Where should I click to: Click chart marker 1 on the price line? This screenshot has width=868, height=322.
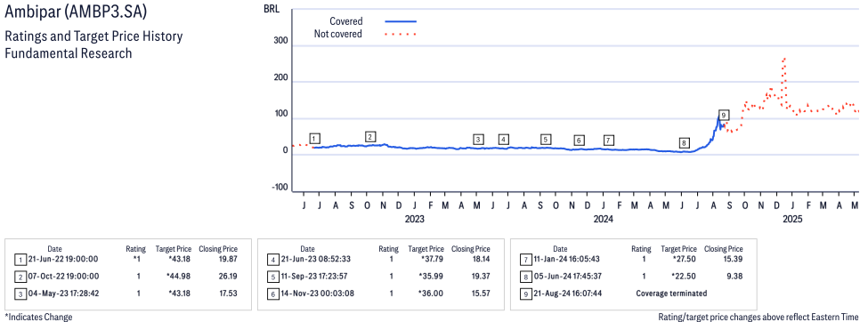point(315,138)
